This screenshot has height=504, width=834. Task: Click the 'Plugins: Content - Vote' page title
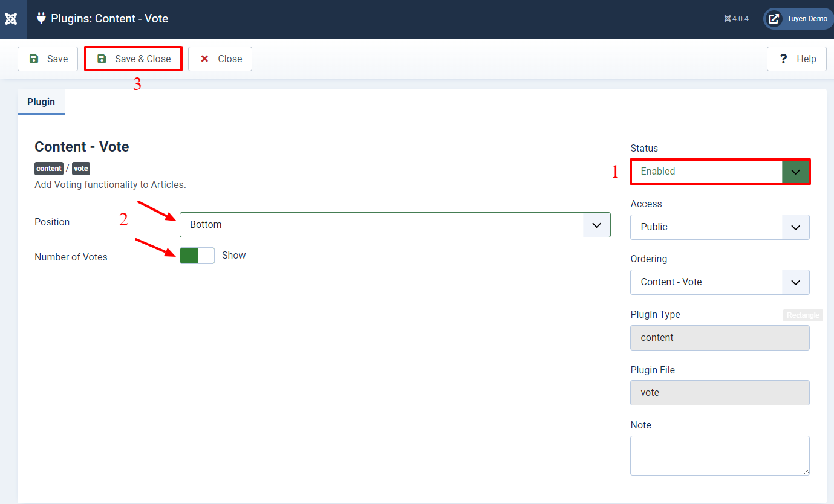[x=109, y=19]
